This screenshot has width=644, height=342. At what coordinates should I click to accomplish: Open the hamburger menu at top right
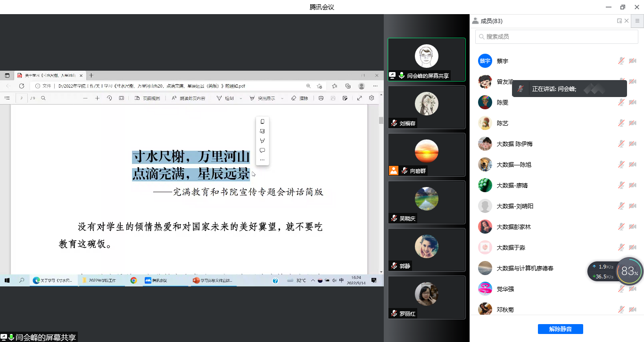click(637, 21)
